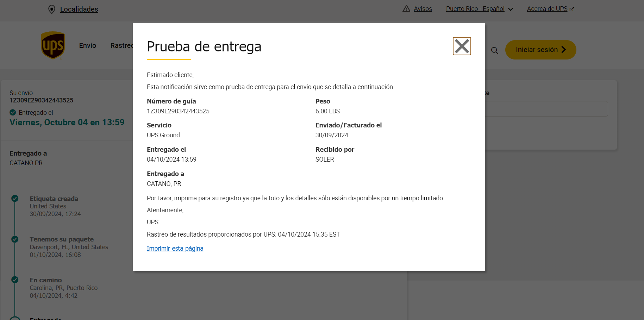Open the search magnifier icon
Screen dimensions: 644x320
(494, 50)
